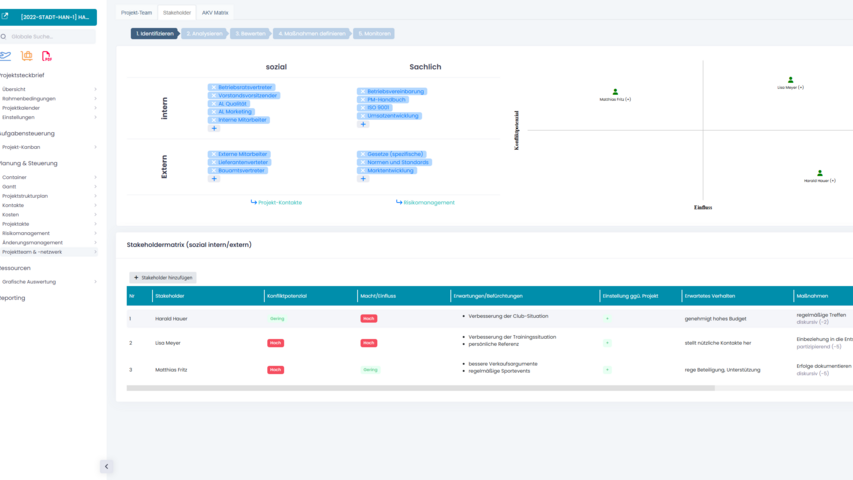Click the orange shopping bag icon in sidebar
853x480 pixels.
(27, 56)
